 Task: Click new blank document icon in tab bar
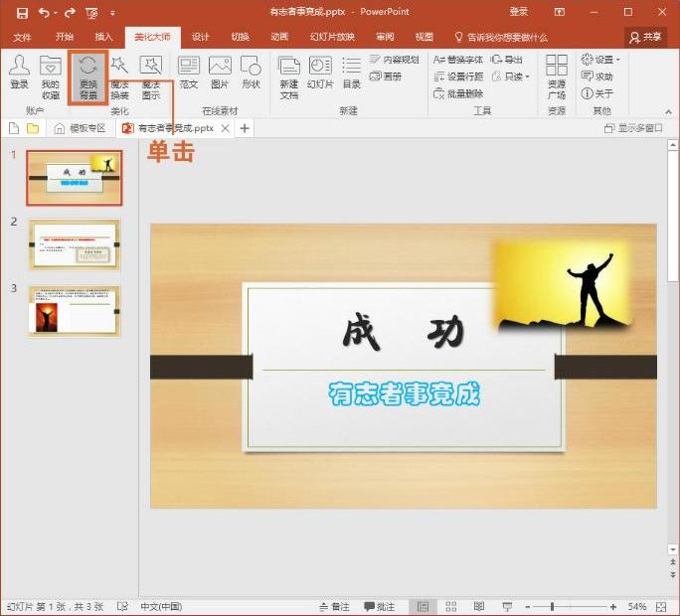tap(14, 128)
